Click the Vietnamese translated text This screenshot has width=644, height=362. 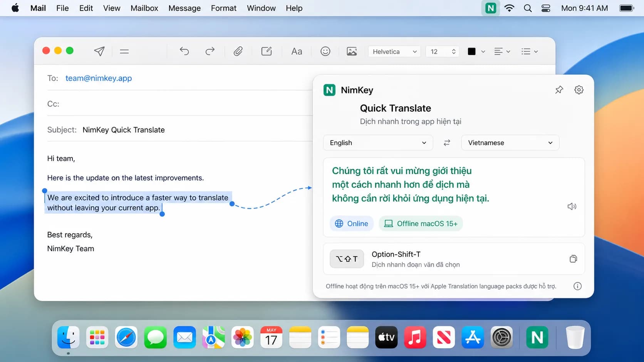pyautogui.click(x=411, y=185)
